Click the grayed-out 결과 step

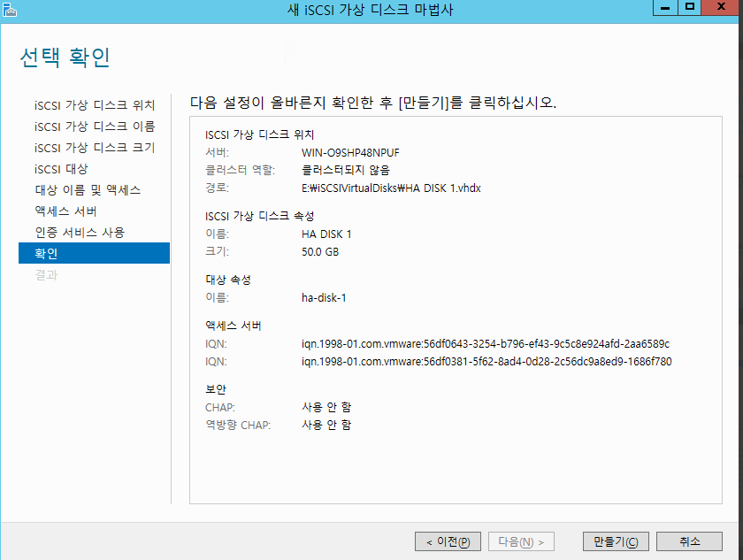46,275
